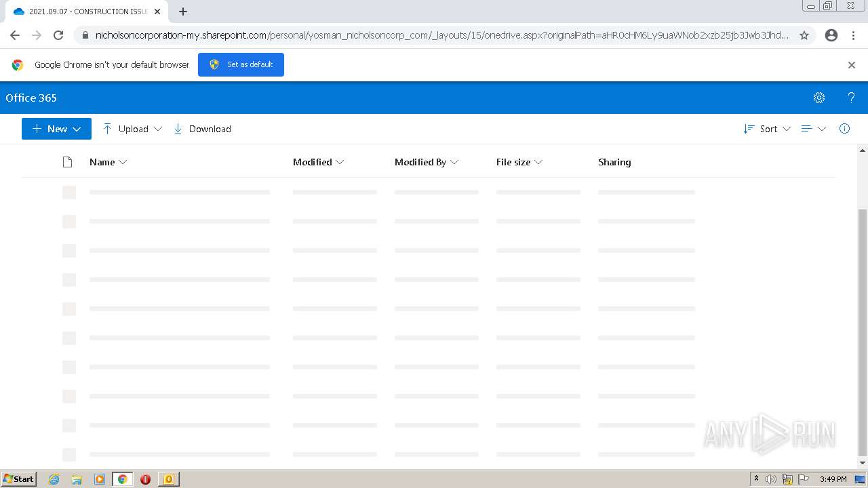The image size is (868, 488).
Task: Go back to the previous page
Action: pyautogui.click(x=15, y=35)
